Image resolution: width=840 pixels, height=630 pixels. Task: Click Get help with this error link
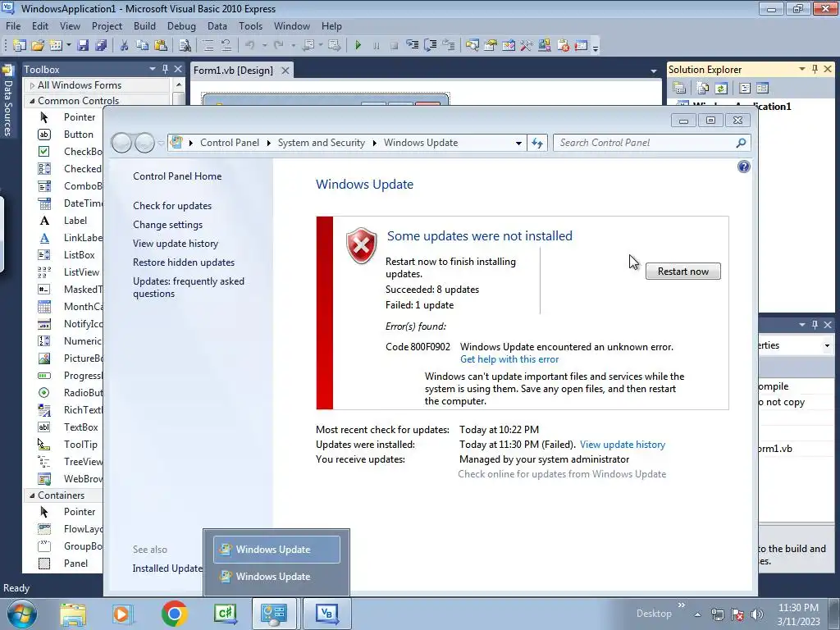pos(509,359)
